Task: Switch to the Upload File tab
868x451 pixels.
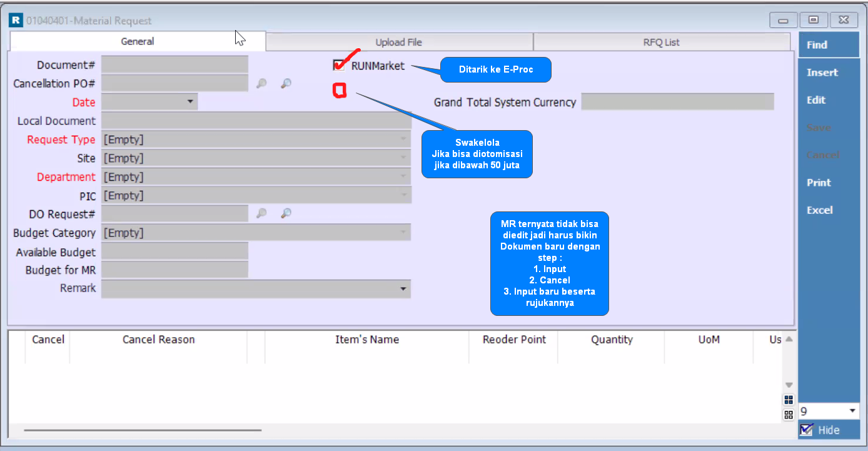Action: click(399, 42)
